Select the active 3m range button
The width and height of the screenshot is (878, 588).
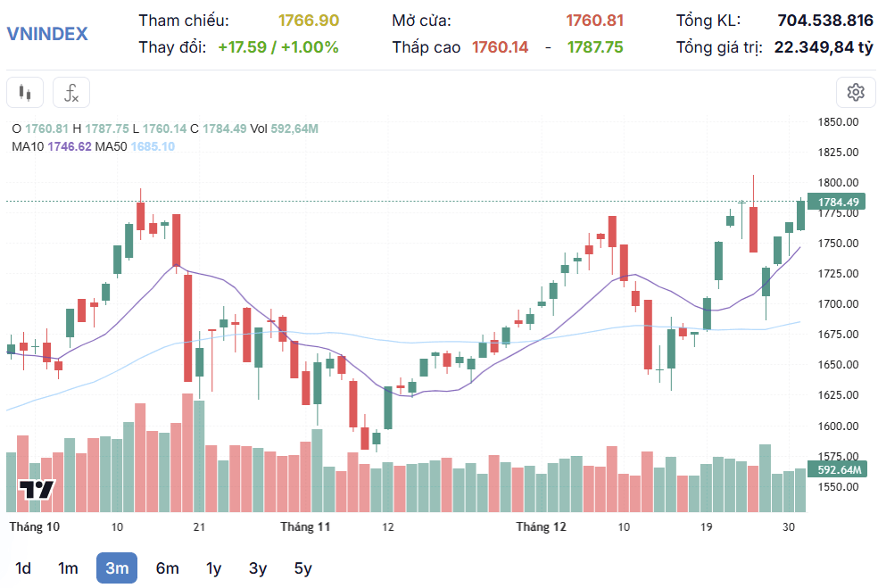click(x=117, y=567)
